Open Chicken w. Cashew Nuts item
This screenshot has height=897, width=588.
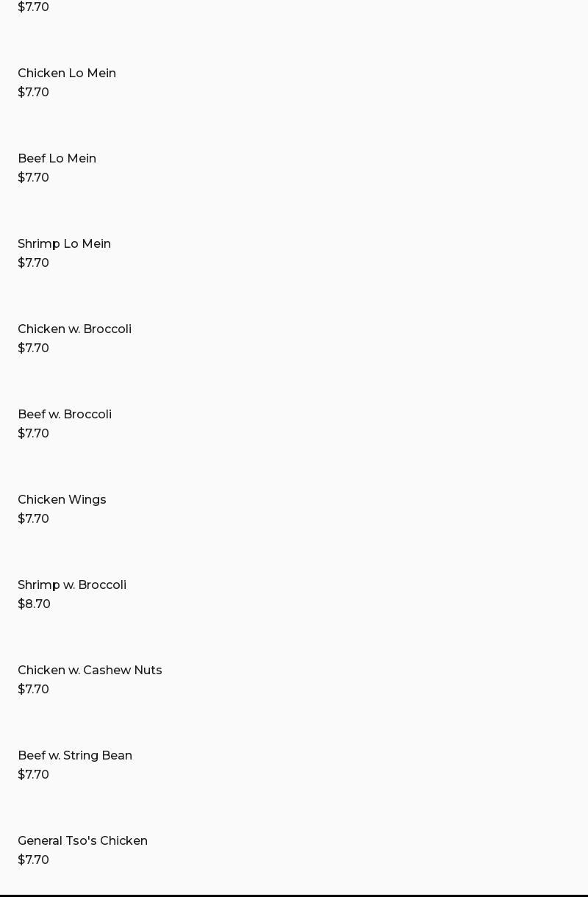coord(90,670)
